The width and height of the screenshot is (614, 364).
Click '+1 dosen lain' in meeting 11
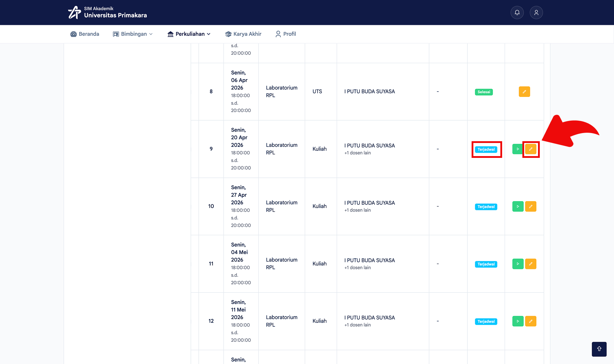[x=358, y=268]
